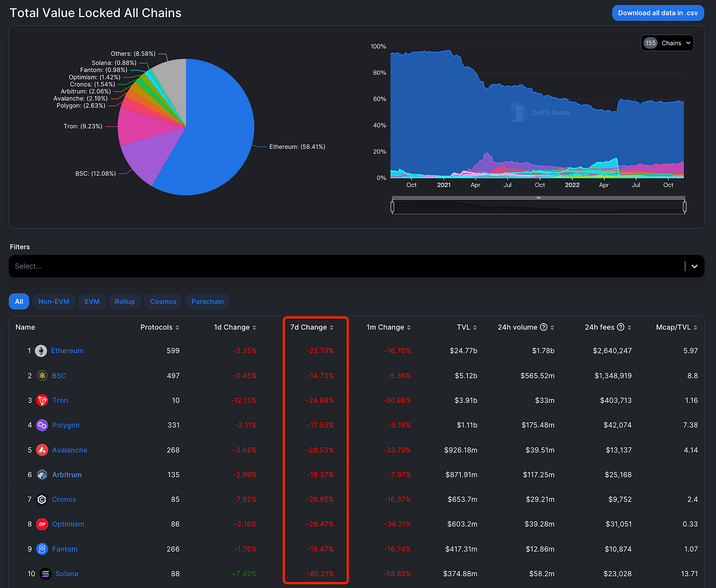The image size is (716, 588).
Task: Click Solana 7d change -60.21%
Action: [320, 574]
